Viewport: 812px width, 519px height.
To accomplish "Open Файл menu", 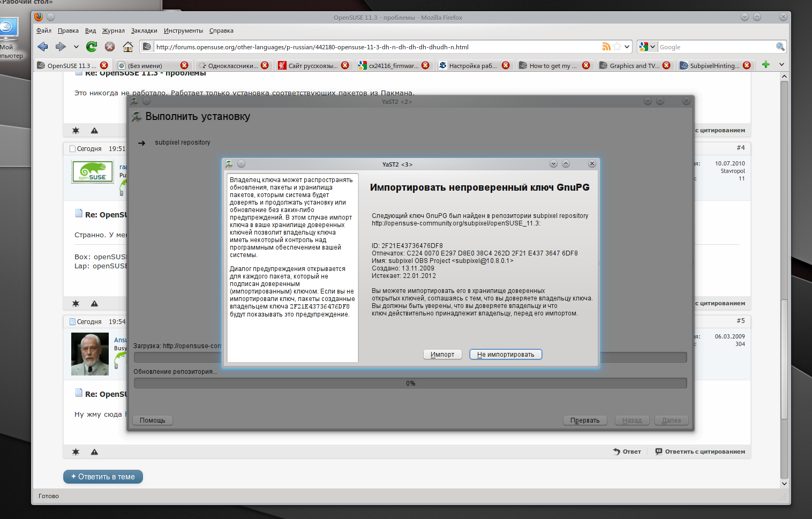I will [x=44, y=31].
